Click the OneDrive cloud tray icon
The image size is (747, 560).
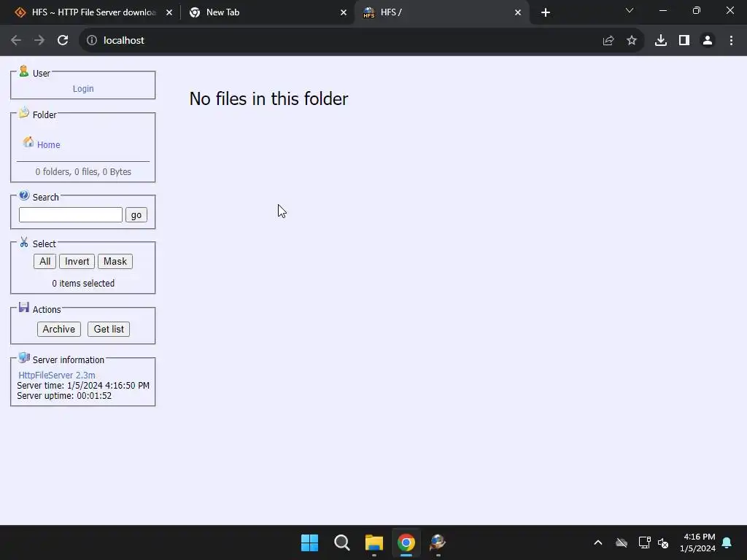[622, 542]
